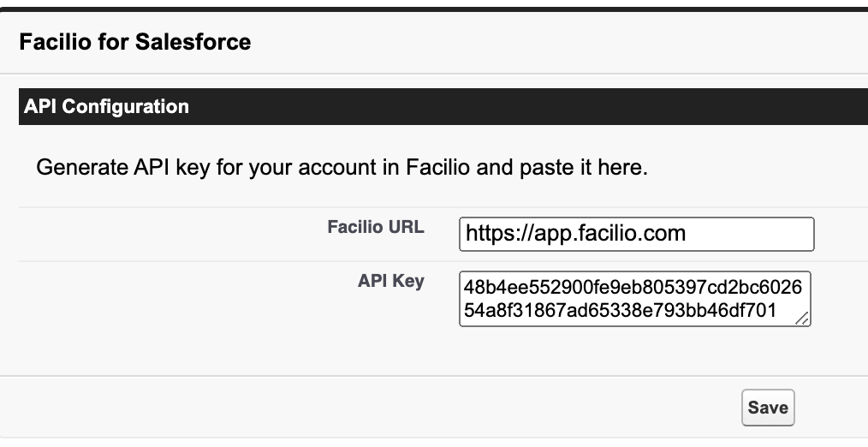Click the word "Salesforce" in the title

200,41
